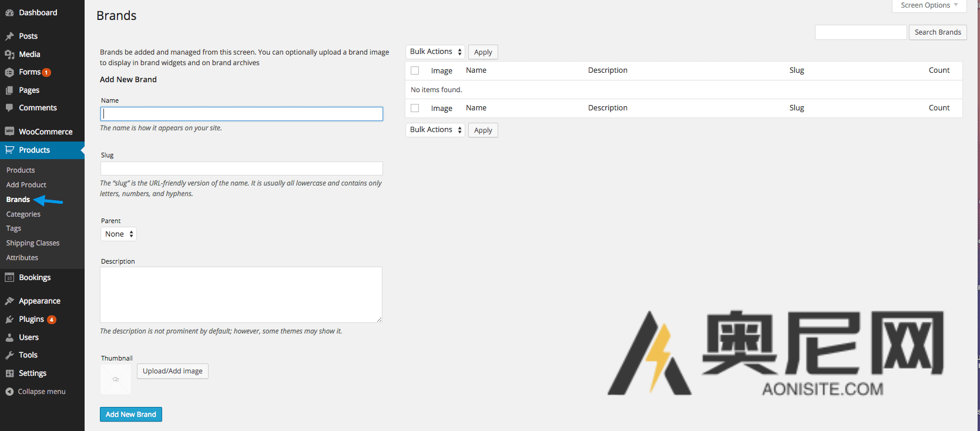Select the Brands submenu item
This screenshot has width=980, height=431.
[x=18, y=200]
